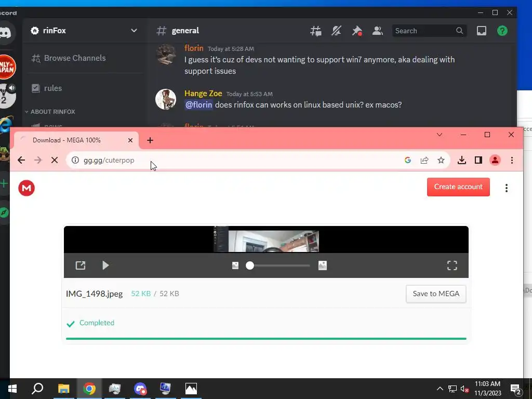The width and height of the screenshot is (532, 399).
Task: Go forward in Chrome
Action: click(x=38, y=160)
